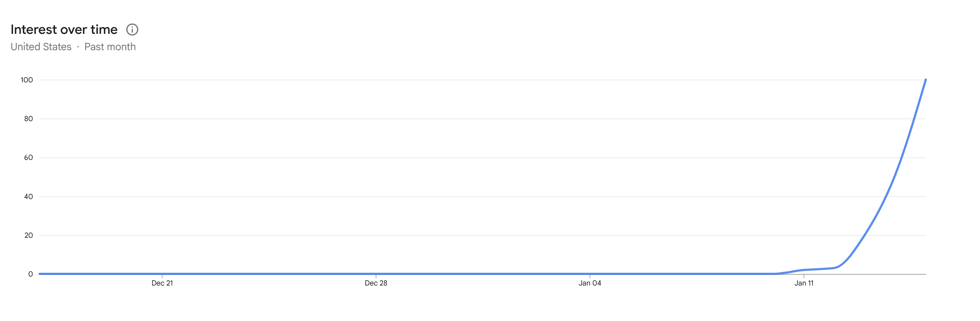Click where the trend line crosses the 20 gridline
This screenshot has width=980, height=321.
coord(864,235)
